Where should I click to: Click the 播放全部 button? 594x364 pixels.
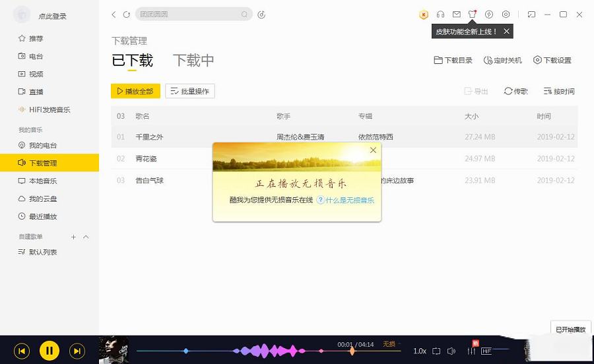(x=135, y=91)
